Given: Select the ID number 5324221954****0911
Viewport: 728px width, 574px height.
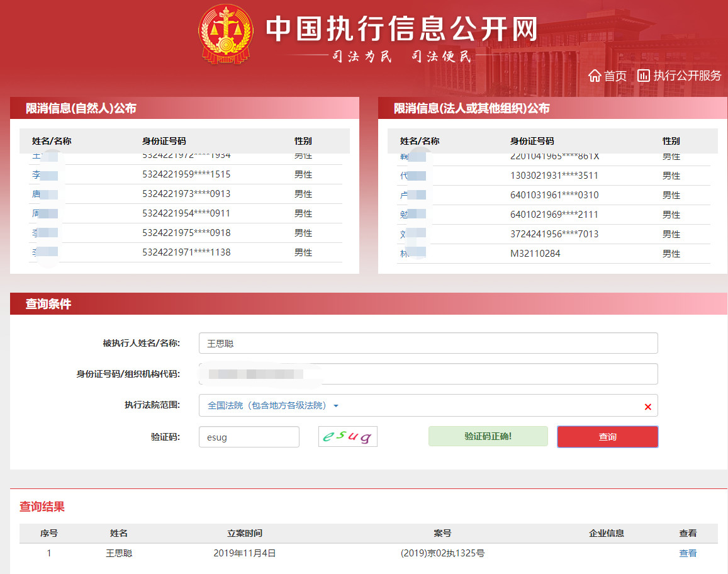Looking at the screenshot, I should pos(186,213).
